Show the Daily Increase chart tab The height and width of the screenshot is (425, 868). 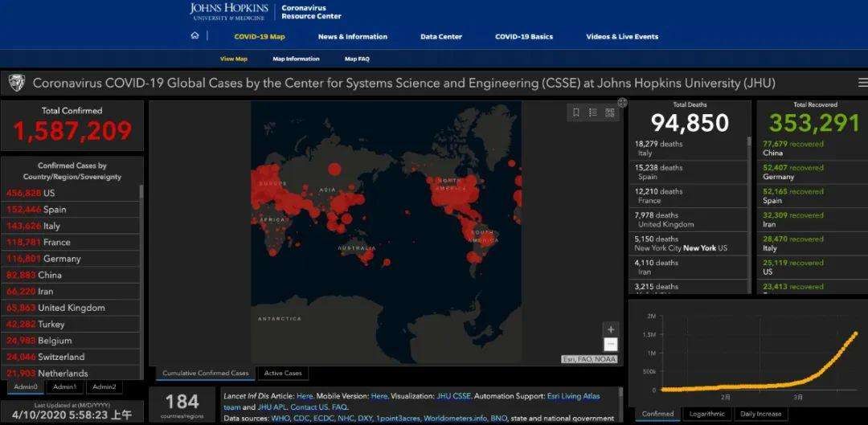(x=760, y=414)
